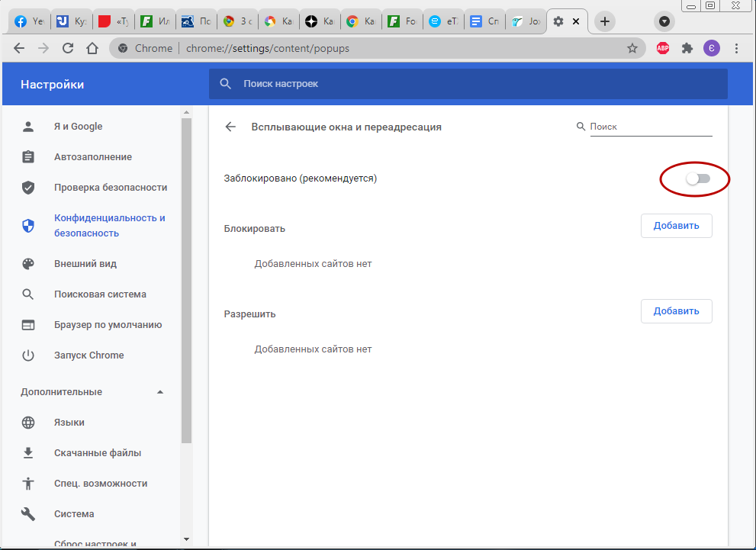This screenshot has width=756, height=550.
Task: Click the shield-check icon for Проверка безопасности
Action: pos(28,188)
